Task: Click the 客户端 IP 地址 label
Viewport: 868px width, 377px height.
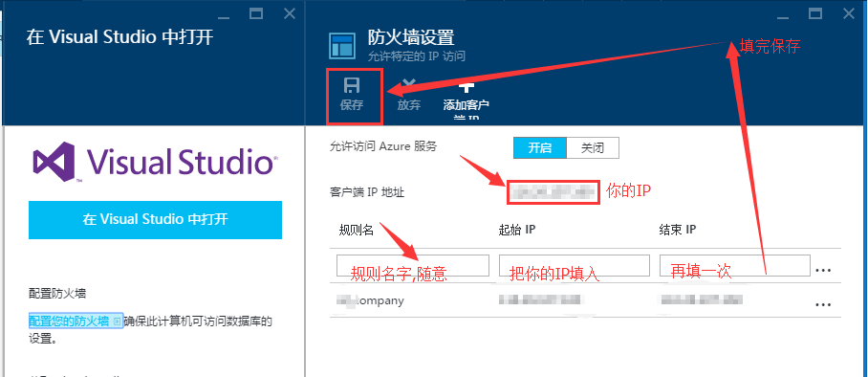Action: [366, 192]
